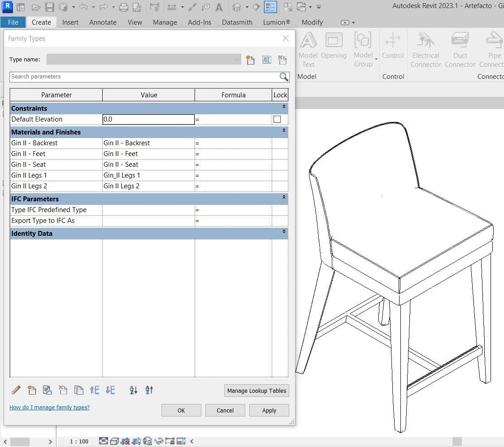
Task: Switch to the View ribbon tab
Action: click(135, 22)
